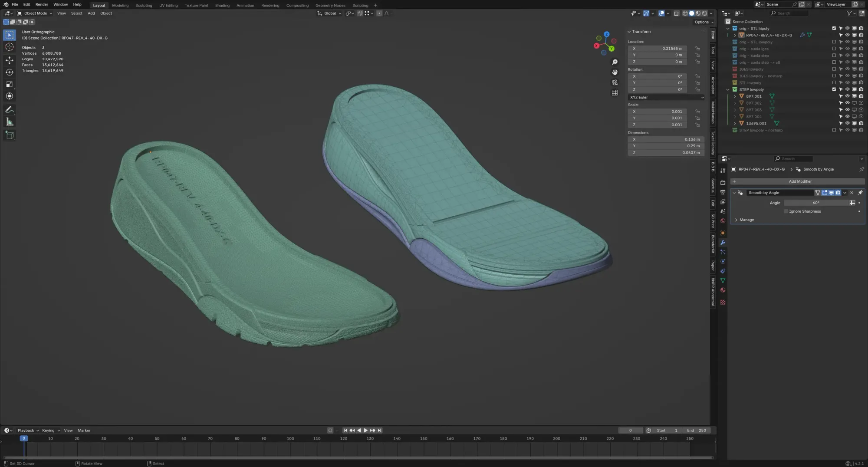Expand the 13695.001 object tree
Image resolution: width=868 pixels, height=467 pixels.
coord(735,123)
